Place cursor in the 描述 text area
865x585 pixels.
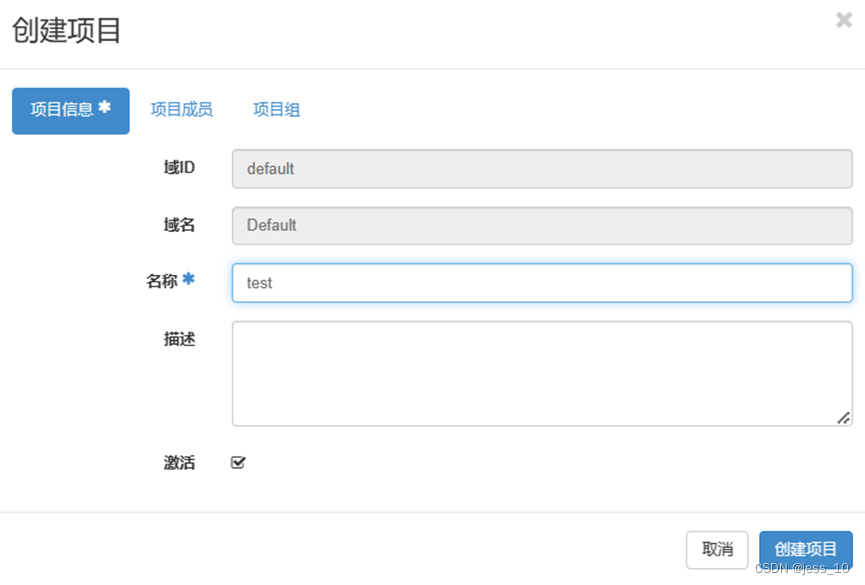[540, 373]
